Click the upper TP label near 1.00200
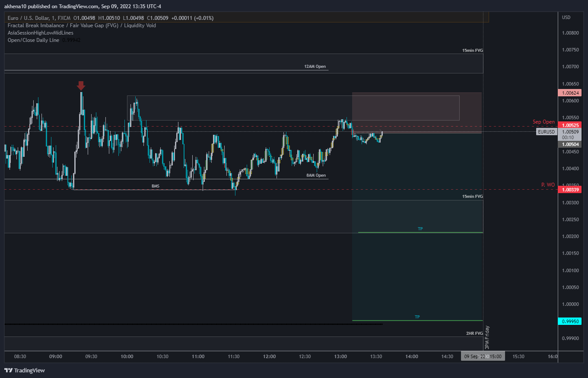The image size is (588, 378). point(420,229)
